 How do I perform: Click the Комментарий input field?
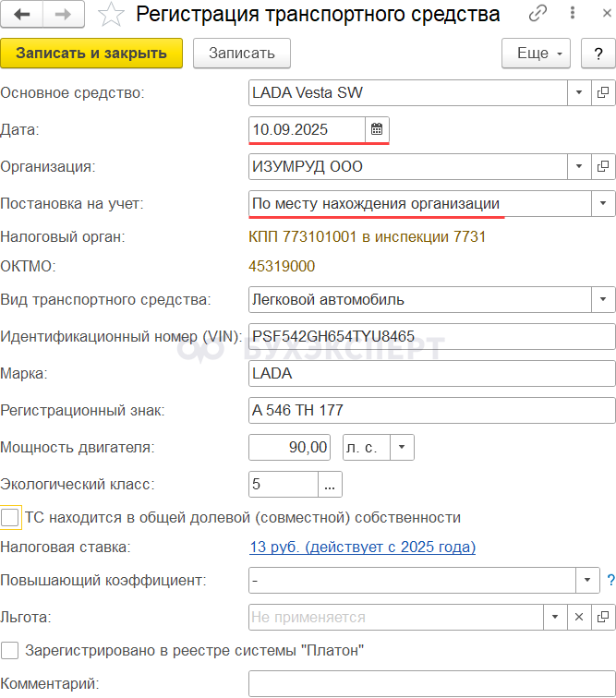[x=431, y=684]
